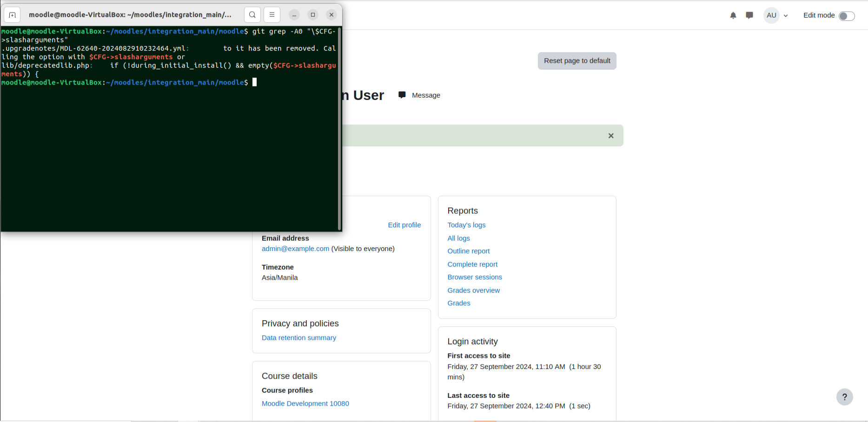Click the Message link text
Viewport: 868px width, 422px height.
[426, 95]
